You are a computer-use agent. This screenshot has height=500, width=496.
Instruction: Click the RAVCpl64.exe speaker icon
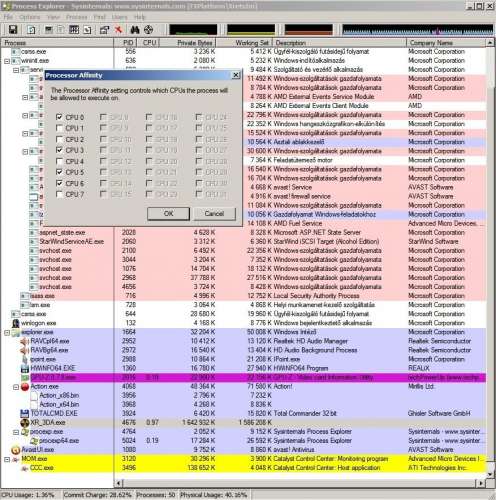pyautogui.click(x=24, y=341)
